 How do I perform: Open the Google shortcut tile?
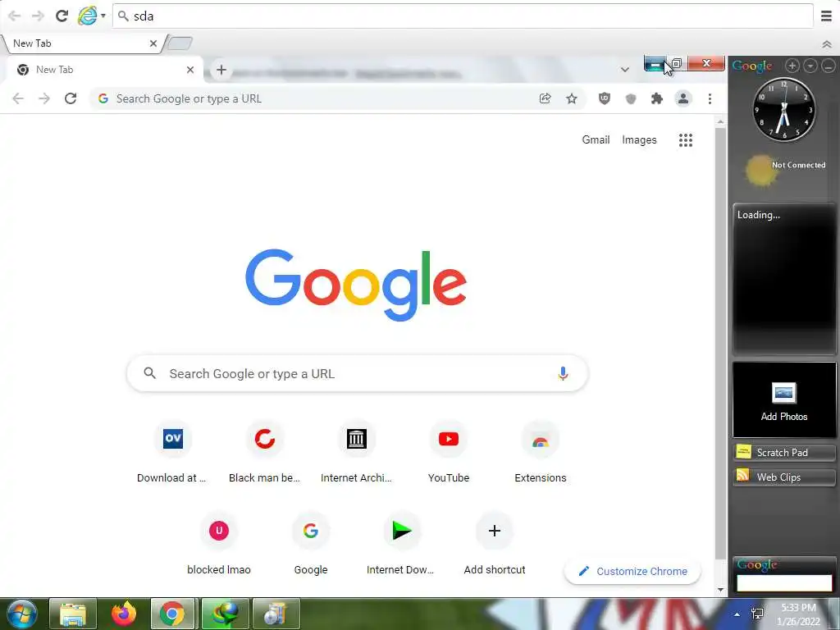coord(311,545)
